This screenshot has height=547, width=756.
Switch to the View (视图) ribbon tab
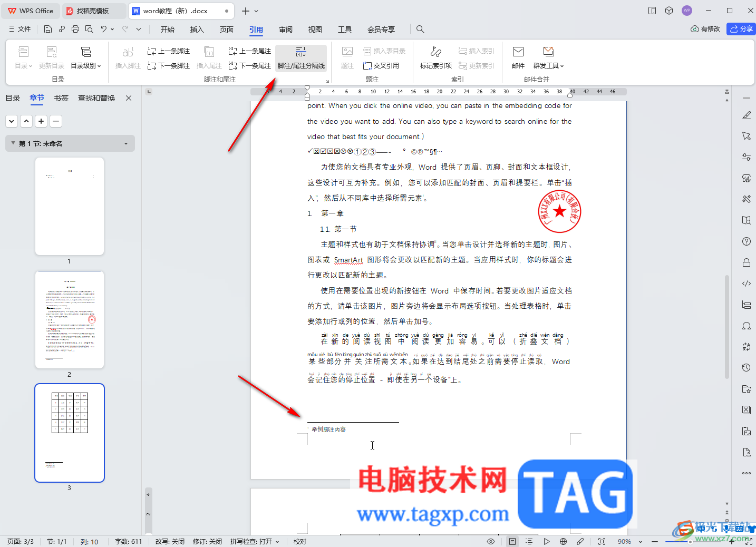(x=315, y=30)
